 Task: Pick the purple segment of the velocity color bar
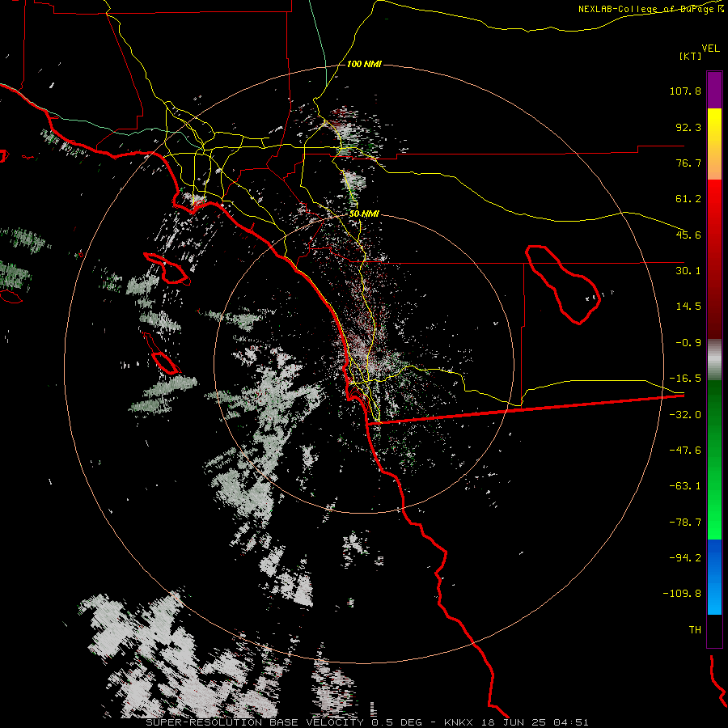click(x=714, y=90)
